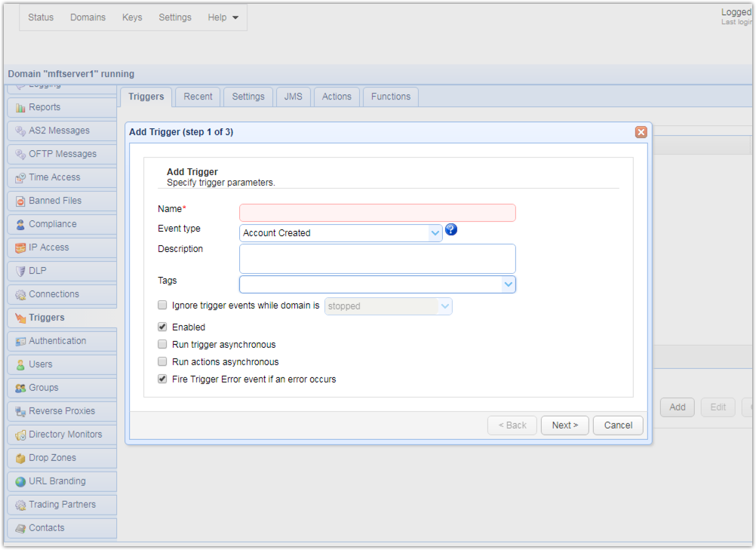Open the Event type dropdown
The width and height of the screenshot is (756, 550).
tap(435, 233)
